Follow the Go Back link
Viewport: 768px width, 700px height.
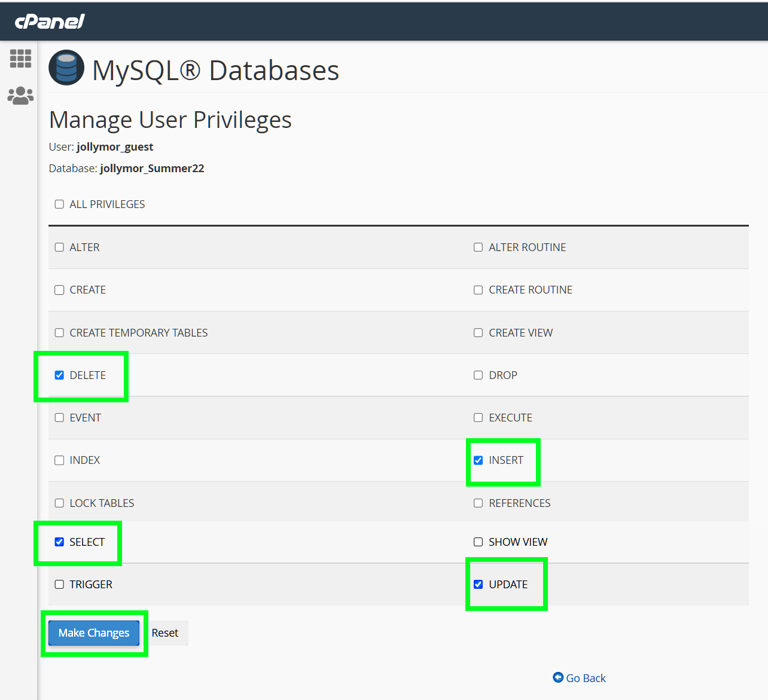coord(586,678)
